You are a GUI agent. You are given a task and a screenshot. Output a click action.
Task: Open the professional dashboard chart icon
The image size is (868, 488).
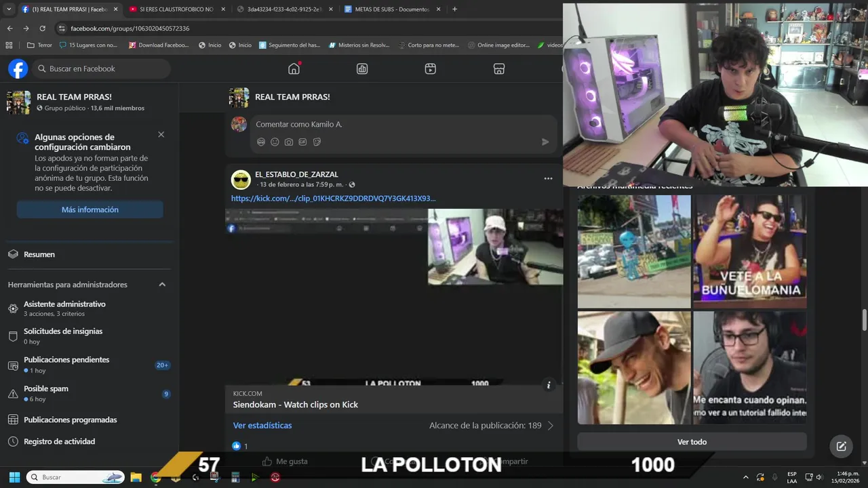tap(362, 68)
